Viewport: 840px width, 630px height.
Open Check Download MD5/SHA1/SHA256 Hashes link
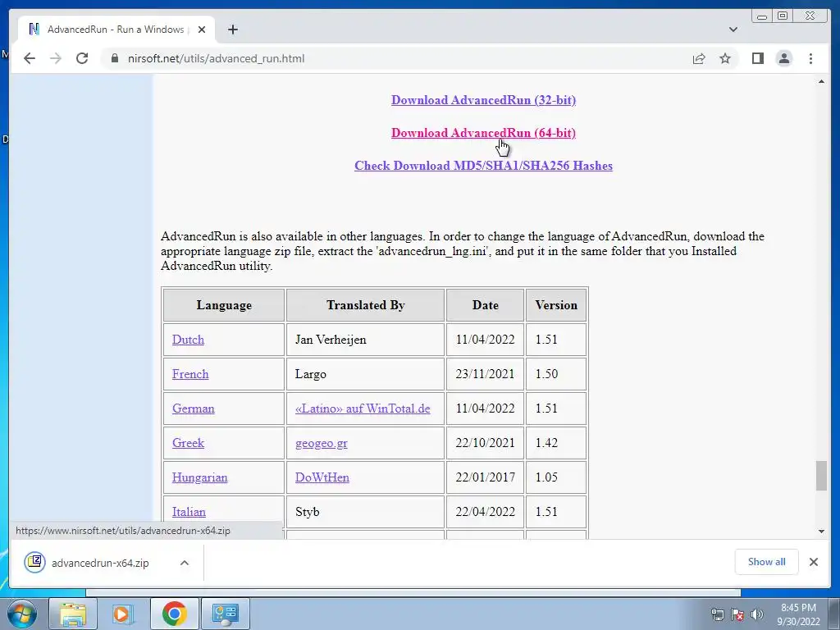click(483, 166)
